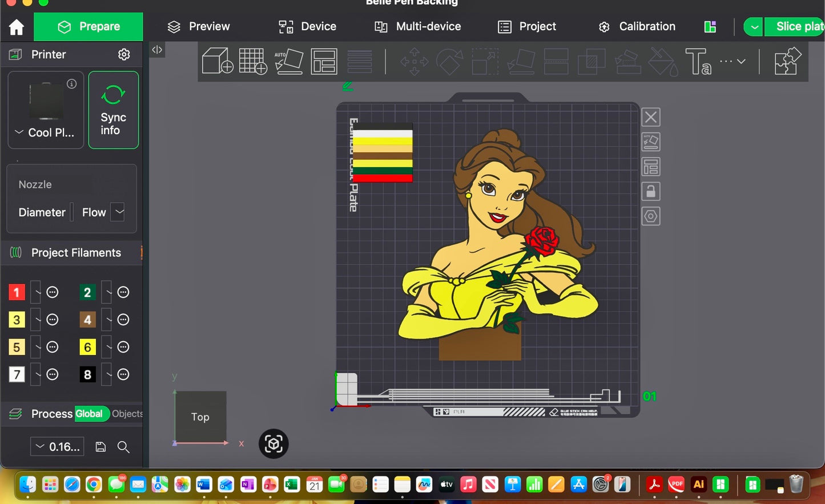Open the 0.16 process preset dropdown

(x=57, y=447)
